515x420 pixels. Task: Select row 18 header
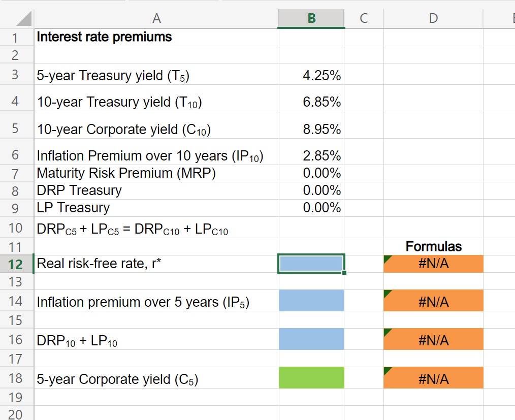click(x=16, y=378)
